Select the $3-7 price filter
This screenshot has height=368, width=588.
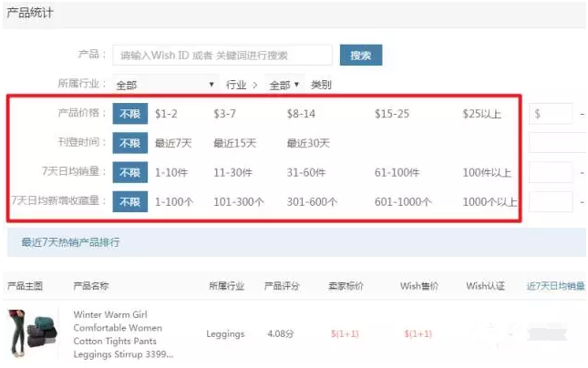click(x=224, y=114)
